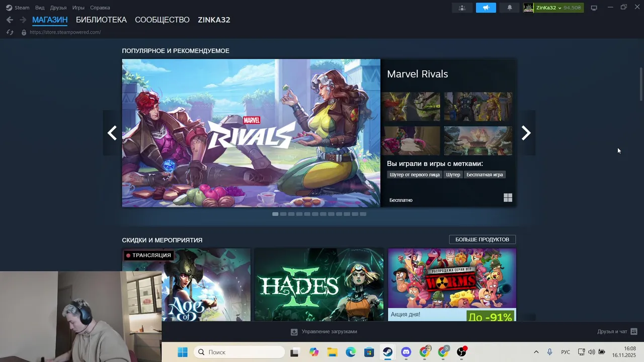Viewport: 644px width, 362px height.
Task: Select the last carousel page indicator
Action: [x=363, y=214]
